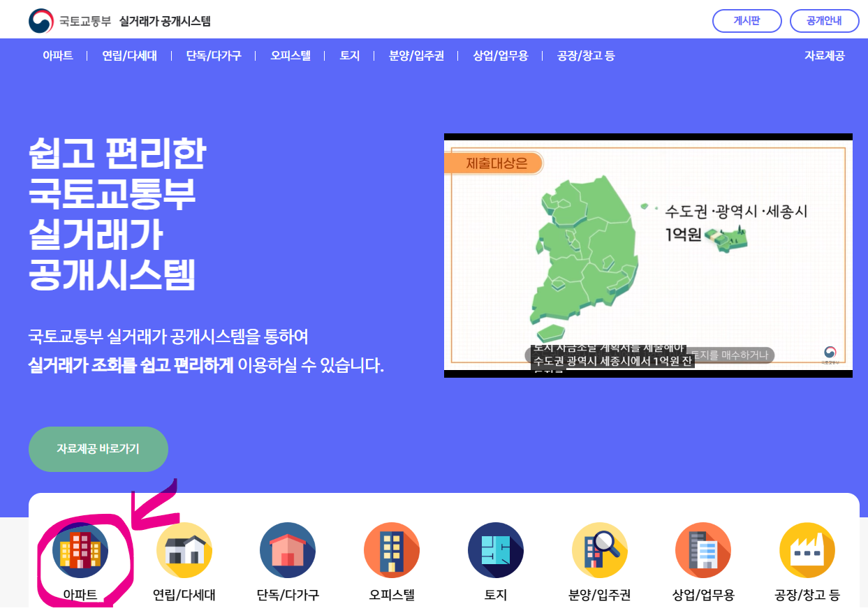This screenshot has height=613, width=868.
Task: Click the 단독/다가구 label under the icons
Action: point(288,596)
